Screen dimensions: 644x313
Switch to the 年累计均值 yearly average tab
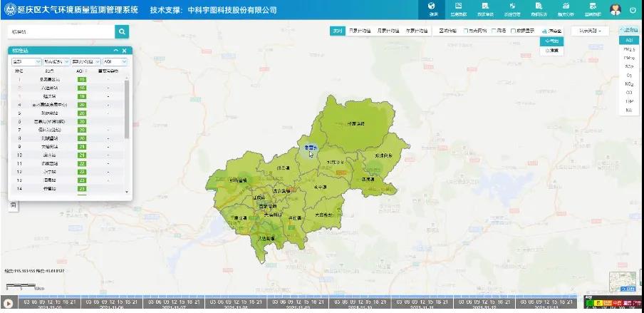click(x=417, y=31)
